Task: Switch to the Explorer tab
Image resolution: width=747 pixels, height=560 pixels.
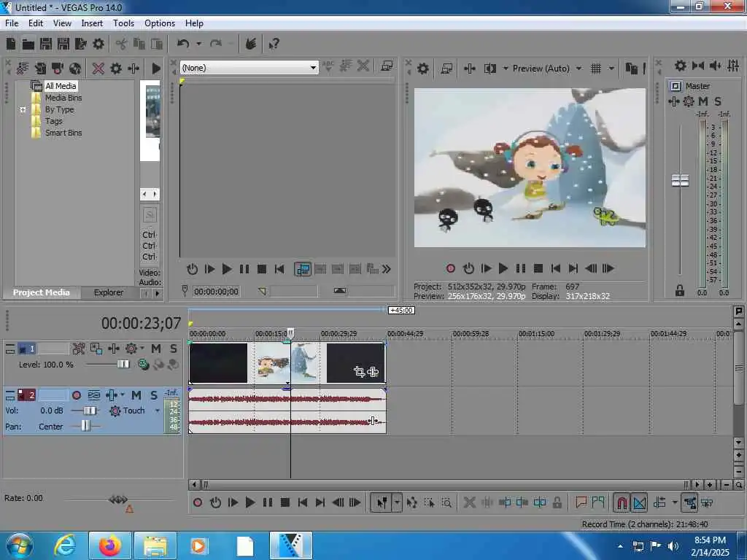Action: 108,292
